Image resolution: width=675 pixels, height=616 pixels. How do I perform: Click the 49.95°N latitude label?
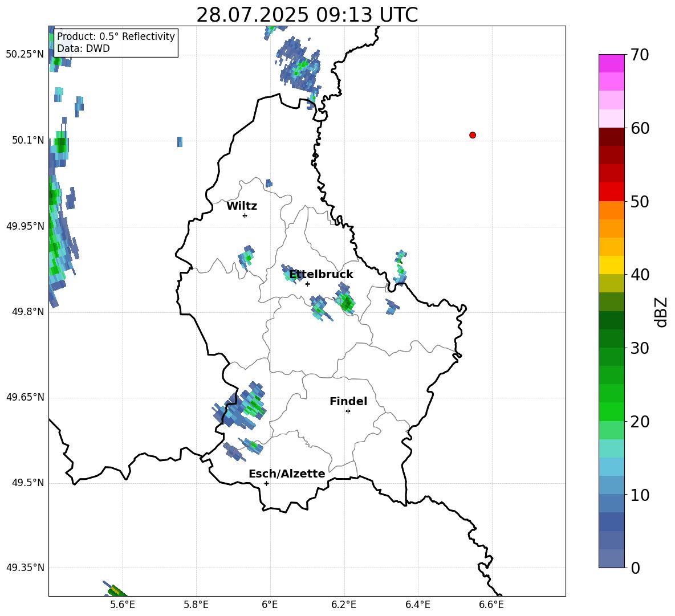coord(25,226)
